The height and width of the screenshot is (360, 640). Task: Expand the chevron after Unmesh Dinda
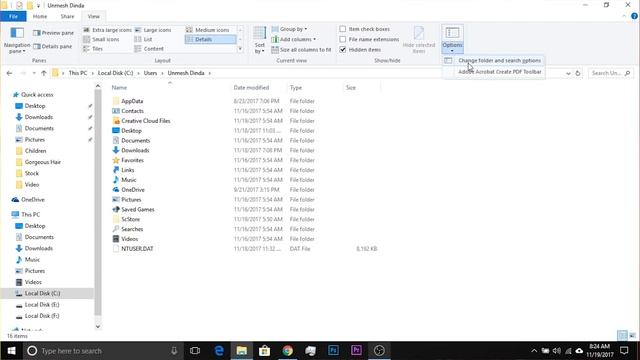tap(210, 73)
